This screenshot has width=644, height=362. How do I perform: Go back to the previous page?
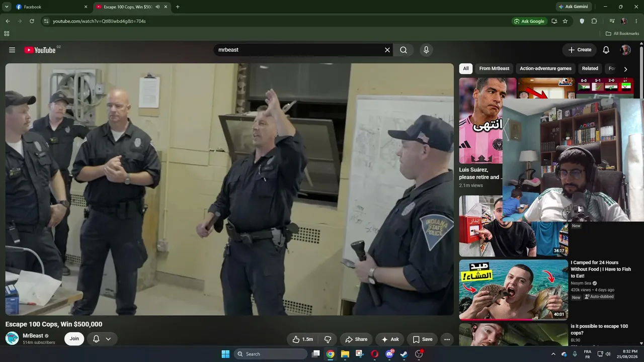(8, 21)
